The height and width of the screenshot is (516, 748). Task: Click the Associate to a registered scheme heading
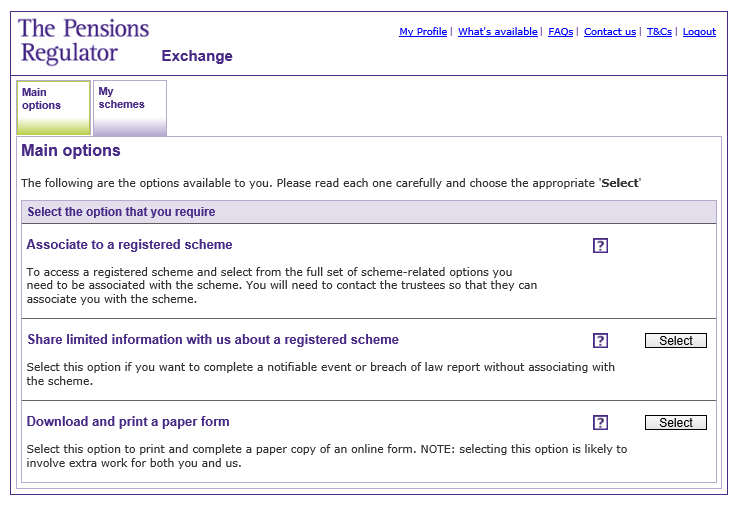129,244
